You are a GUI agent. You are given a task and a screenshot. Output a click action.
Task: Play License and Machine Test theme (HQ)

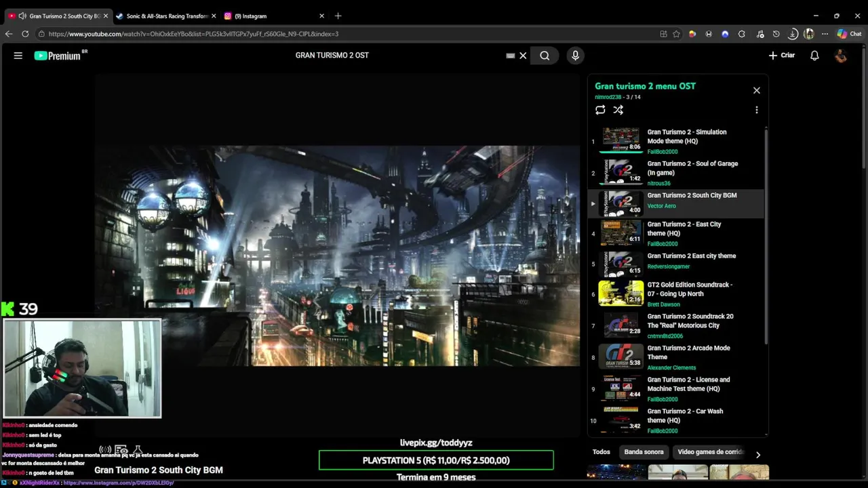(x=677, y=389)
